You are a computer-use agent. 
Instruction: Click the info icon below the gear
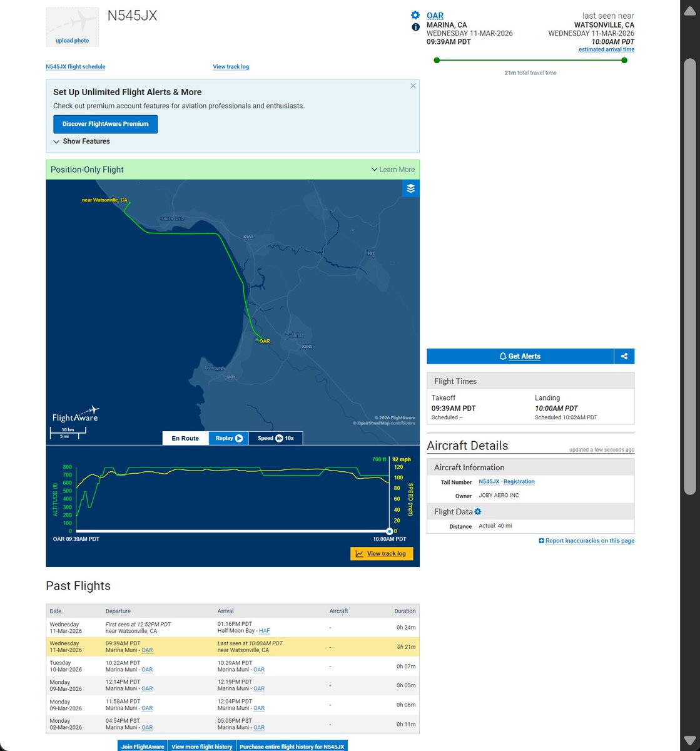pyautogui.click(x=415, y=27)
